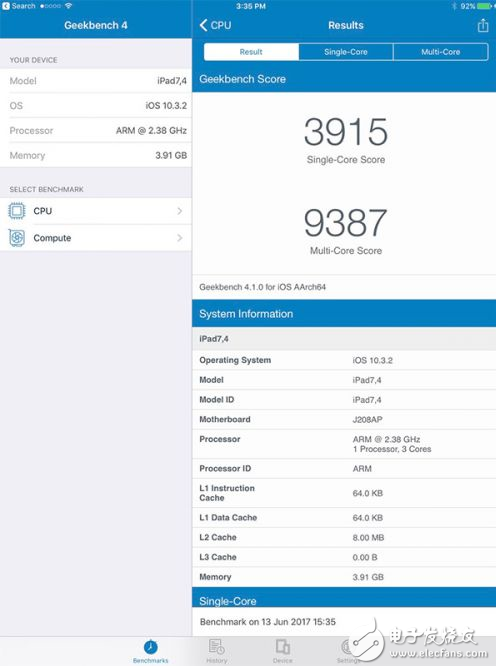The height and width of the screenshot is (670, 496).
Task: Tap the gray iPad7,4 device header row
Action: click(344, 339)
